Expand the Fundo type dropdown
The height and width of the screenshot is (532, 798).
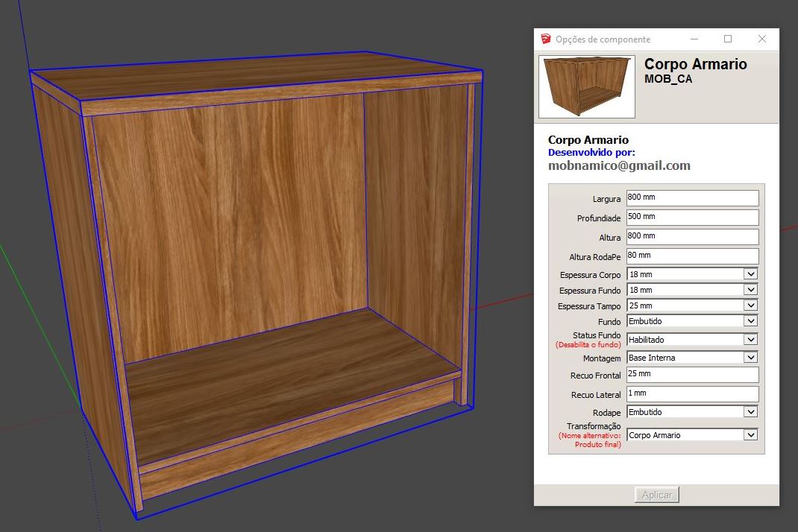pyautogui.click(x=750, y=321)
